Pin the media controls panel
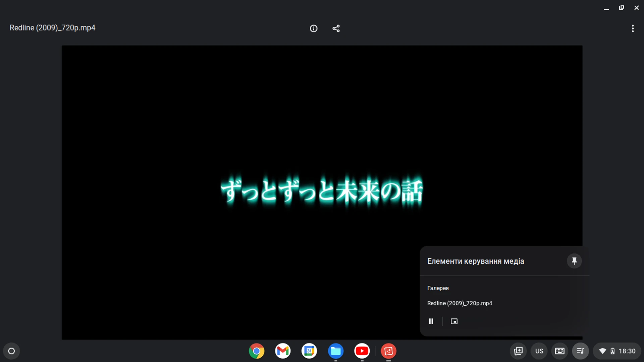This screenshot has width=644, height=362. point(574,261)
